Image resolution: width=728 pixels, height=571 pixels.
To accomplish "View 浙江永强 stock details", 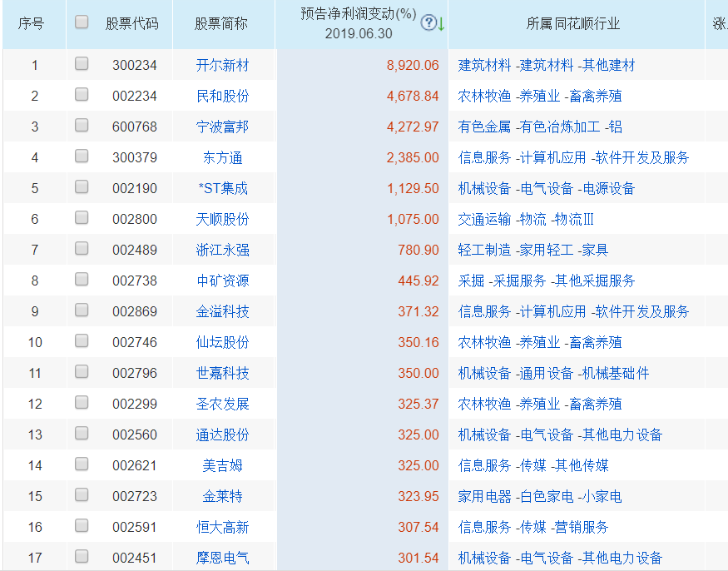I will [222, 250].
